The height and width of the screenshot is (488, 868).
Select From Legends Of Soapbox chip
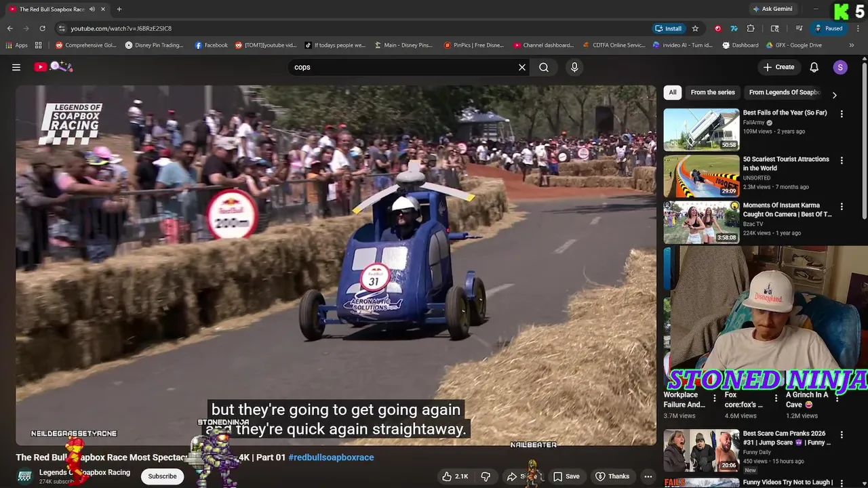tap(785, 92)
